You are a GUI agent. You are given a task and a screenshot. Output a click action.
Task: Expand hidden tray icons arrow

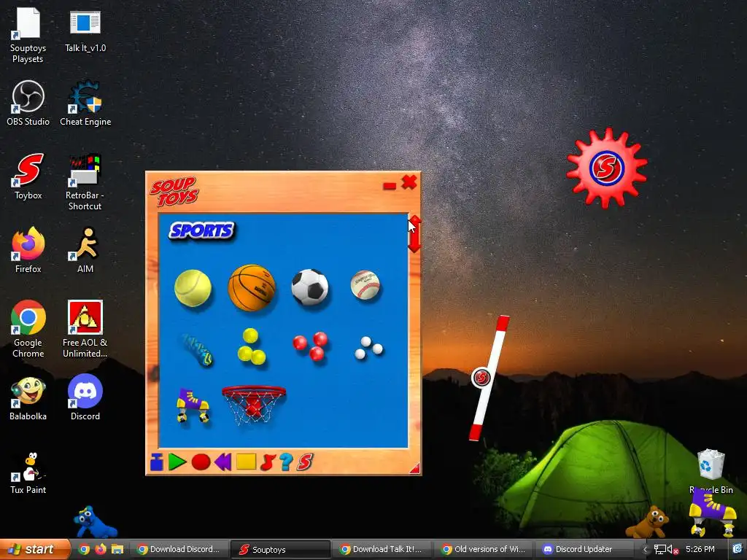click(645, 550)
